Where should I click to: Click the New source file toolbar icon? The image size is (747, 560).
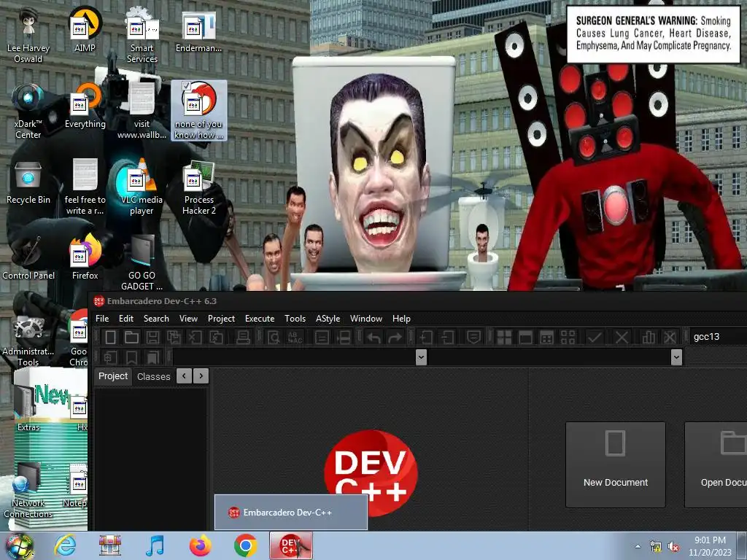pos(111,337)
